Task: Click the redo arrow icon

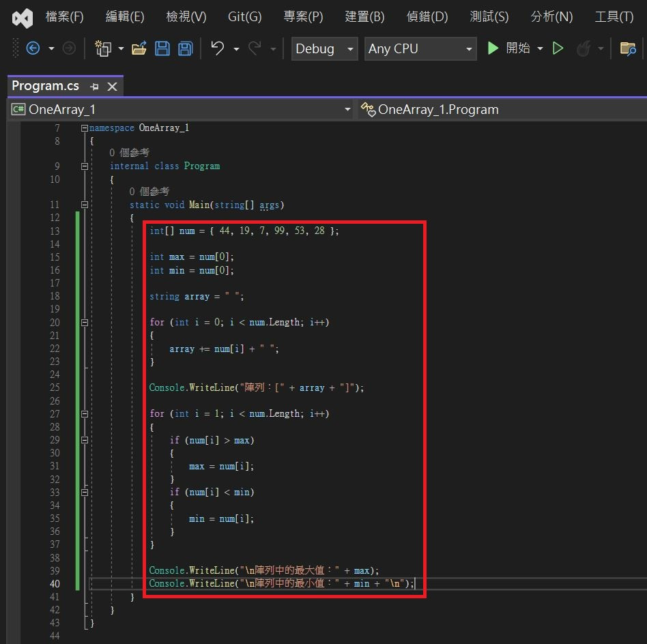Action: [x=255, y=48]
